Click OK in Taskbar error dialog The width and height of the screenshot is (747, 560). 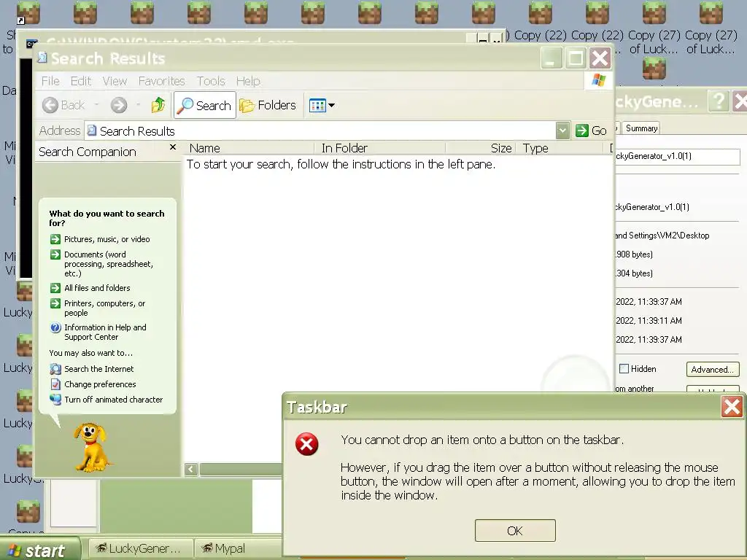tap(515, 531)
